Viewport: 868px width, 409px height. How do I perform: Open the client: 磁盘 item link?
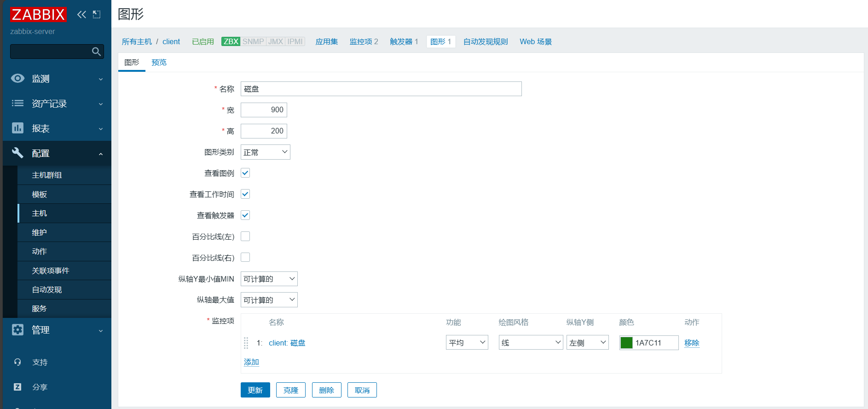[x=287, y=343]
